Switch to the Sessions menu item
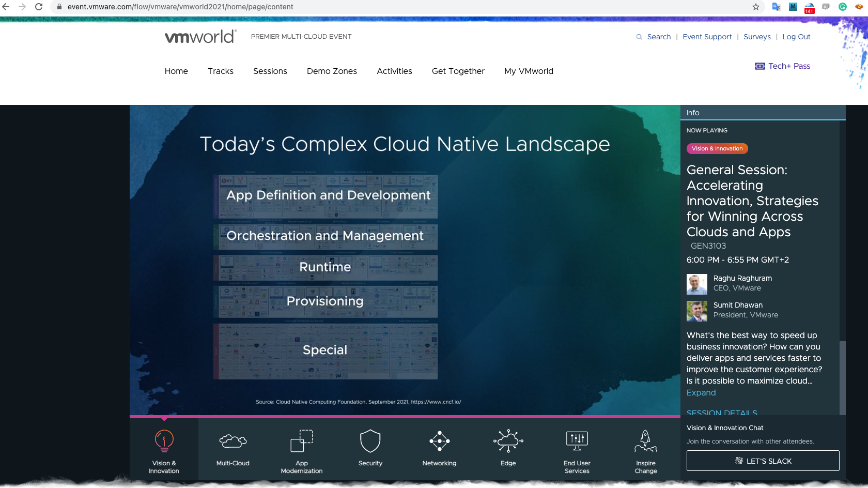This screenshot has width=868, height=488. (x=270, y=71)
